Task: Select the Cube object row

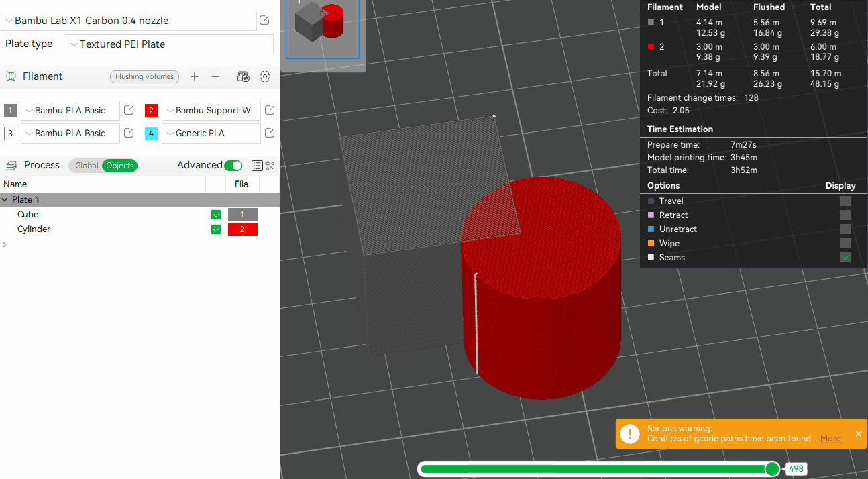Action: pos(140,215)
